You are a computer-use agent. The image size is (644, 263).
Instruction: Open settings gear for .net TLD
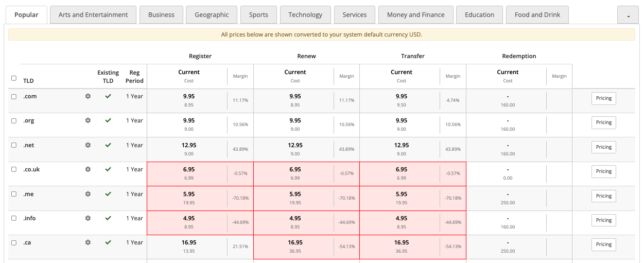(x=88, y=145)
